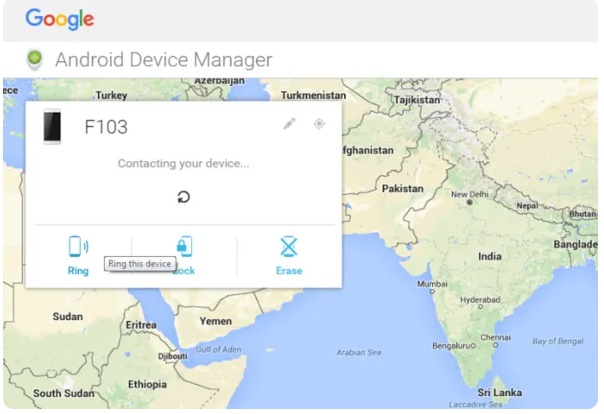
Task: Click the Turkmenistan label on map
Action: pyautogui.click(x=313, y=95)
